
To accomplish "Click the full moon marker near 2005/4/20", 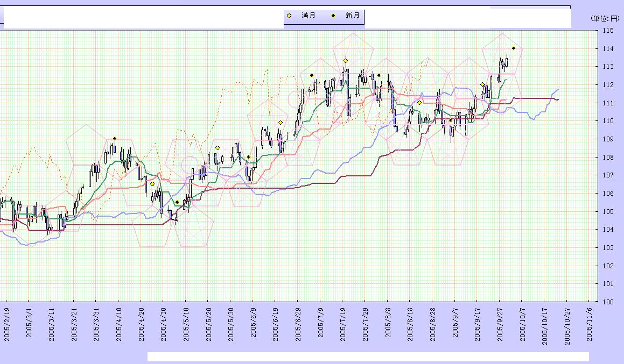I will (153, 183).
